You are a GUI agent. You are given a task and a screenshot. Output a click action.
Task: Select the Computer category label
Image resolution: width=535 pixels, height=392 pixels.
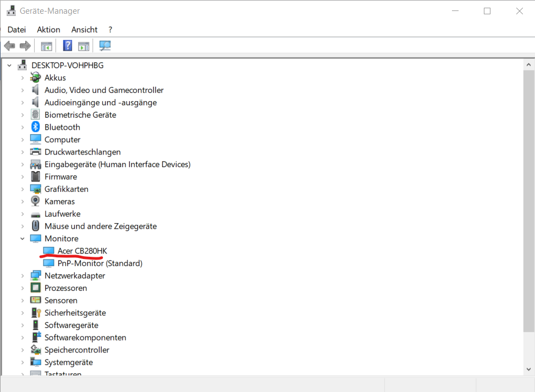[x=63, y=140]
